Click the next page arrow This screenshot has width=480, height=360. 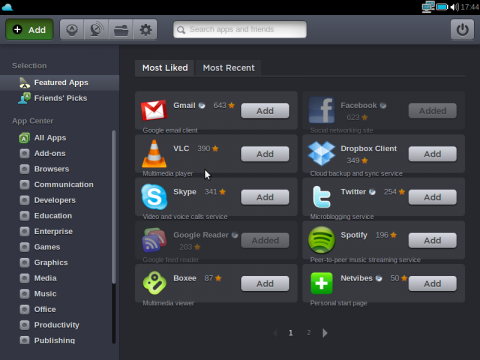pyautogui.click(x=325, y=333)
